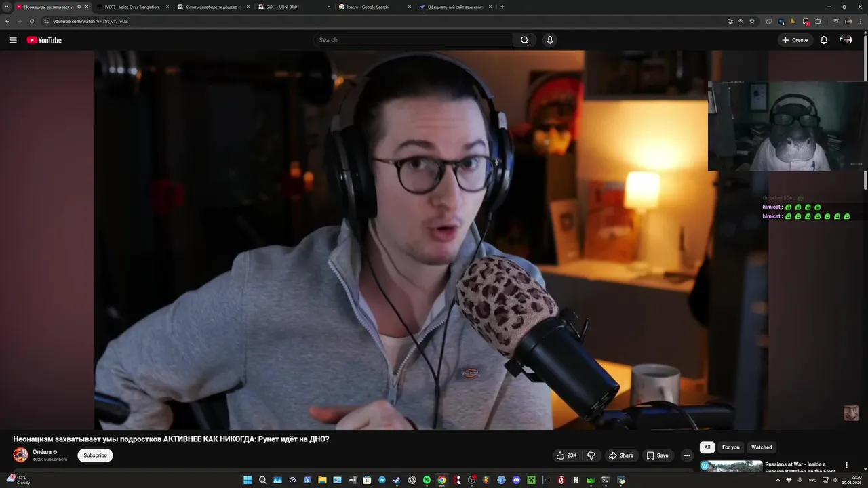Switch to the Voice Over Translation tab
Viewport: 868px width, 488px height.
point(133,7)
